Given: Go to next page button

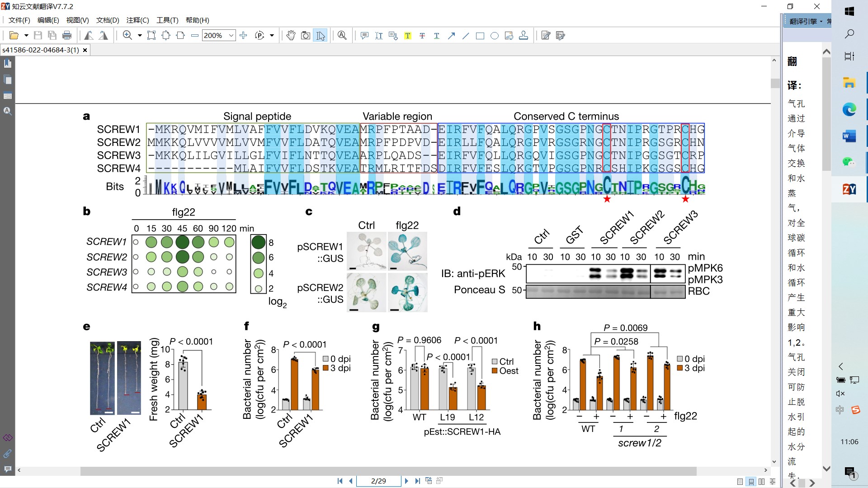Looking at the screenshot, I should (406, 481).
